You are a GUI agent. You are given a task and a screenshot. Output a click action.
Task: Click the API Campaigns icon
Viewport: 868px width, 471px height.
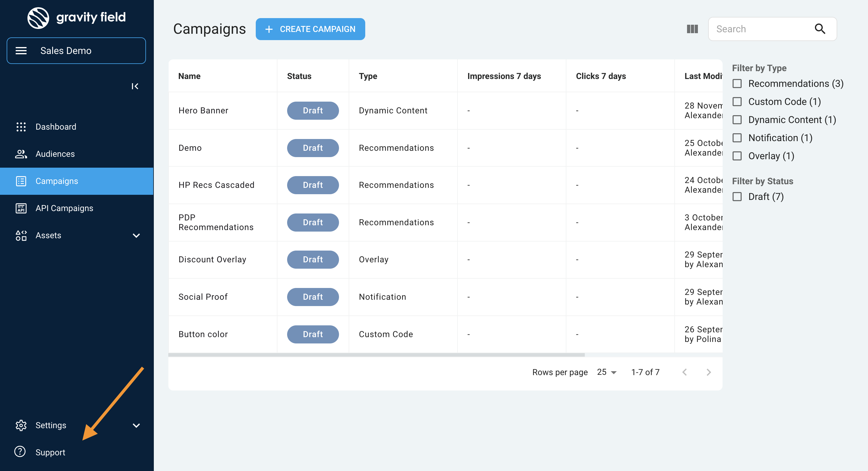[x=21, y=208]
